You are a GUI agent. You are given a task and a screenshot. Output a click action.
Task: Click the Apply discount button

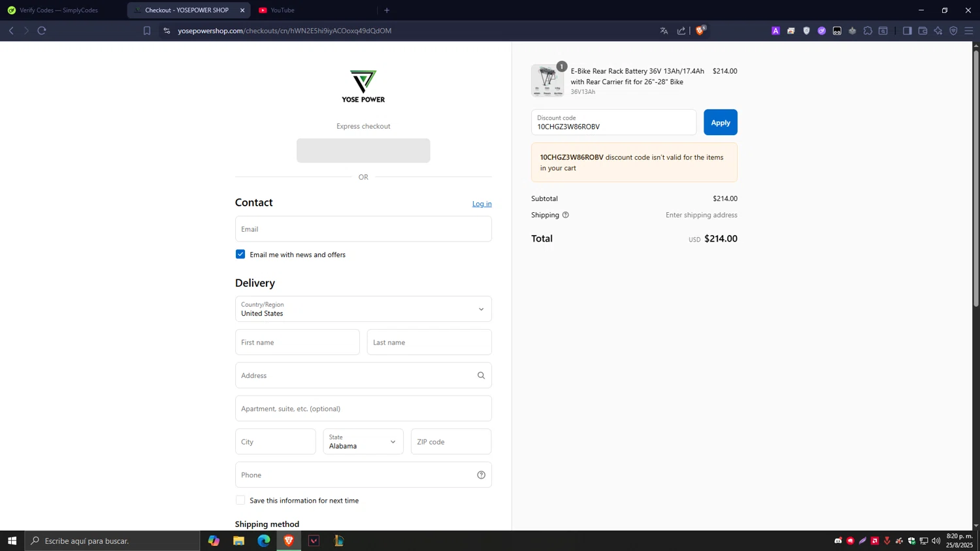(720, 122)
